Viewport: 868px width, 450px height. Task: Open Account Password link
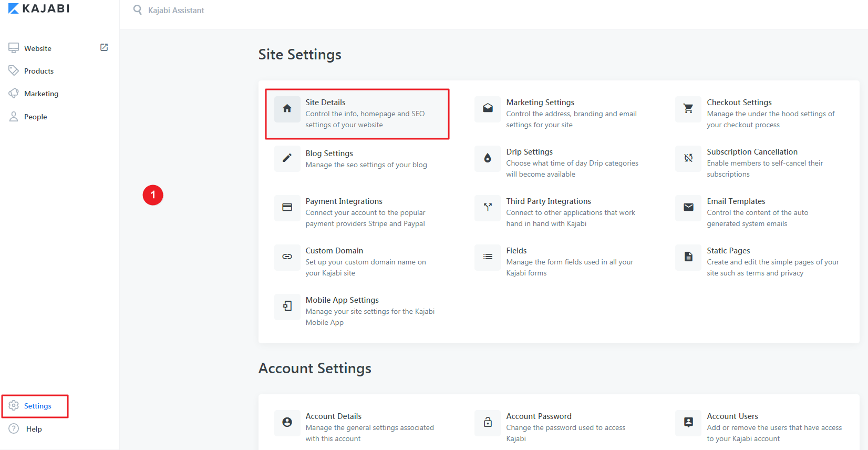pos(539,416)
